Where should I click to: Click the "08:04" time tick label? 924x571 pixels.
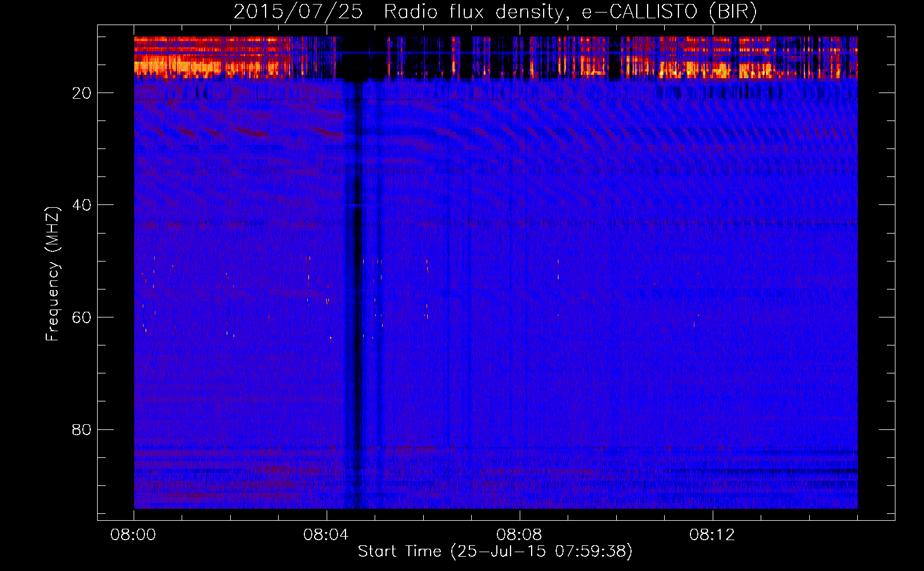click(x=326, y=535)
